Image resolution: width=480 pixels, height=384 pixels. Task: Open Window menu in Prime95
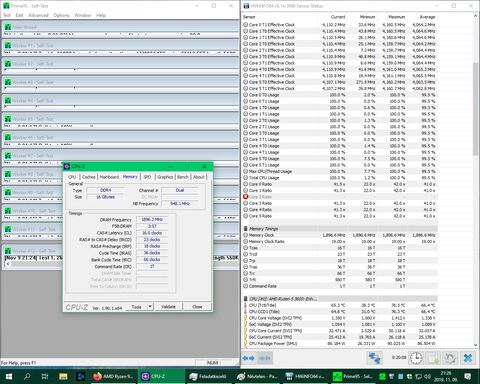(x=82, y=15)
